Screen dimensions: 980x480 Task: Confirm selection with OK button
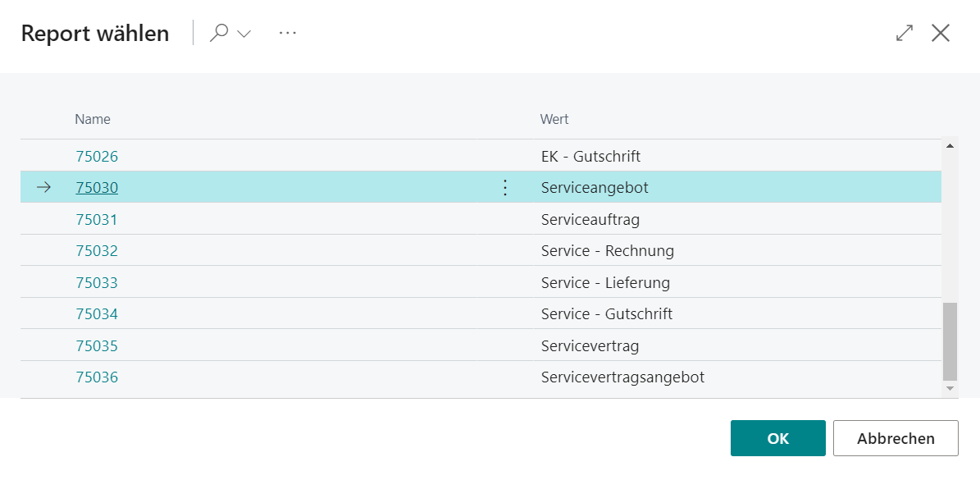point(777,438)
